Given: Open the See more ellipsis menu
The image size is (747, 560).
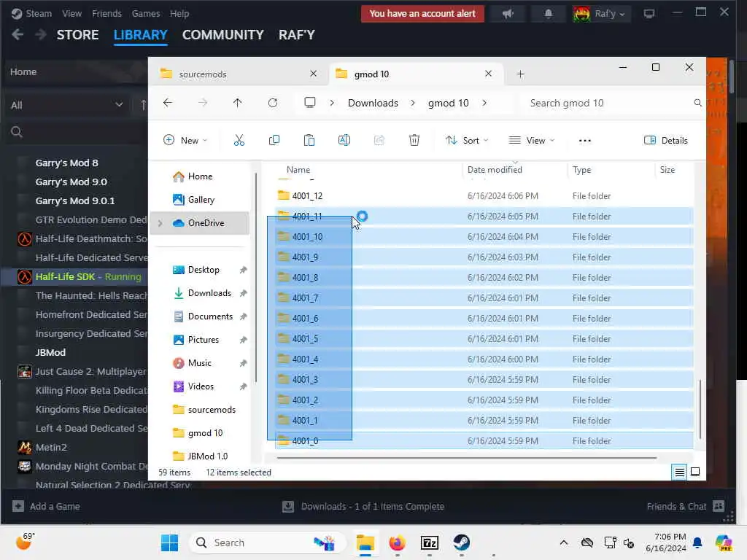Looking at the screenshot, I should click(585, 141).
